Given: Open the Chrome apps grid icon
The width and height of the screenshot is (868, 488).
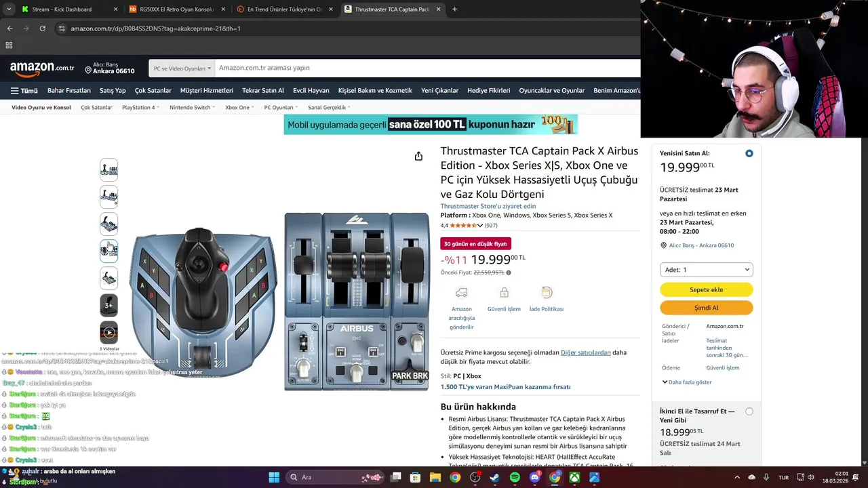Looking at the screenshot, I should click(9, 45).
